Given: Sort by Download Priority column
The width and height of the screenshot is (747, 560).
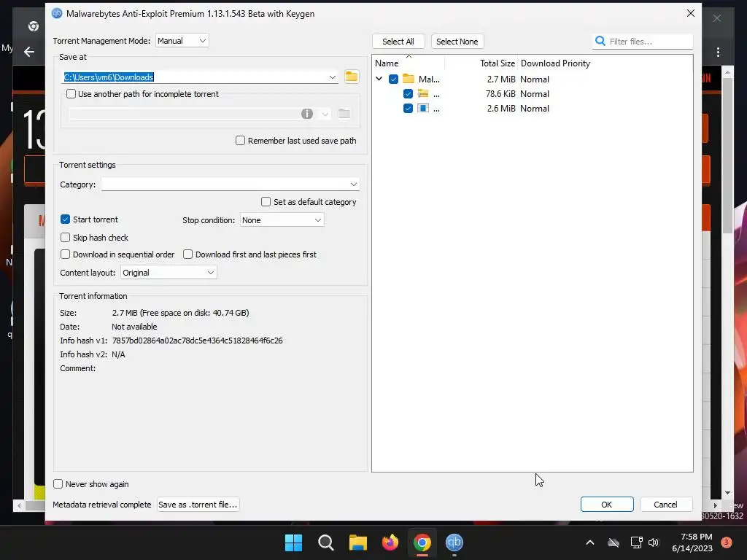Looking at the screenshot, I should click(x=555, y=63).
